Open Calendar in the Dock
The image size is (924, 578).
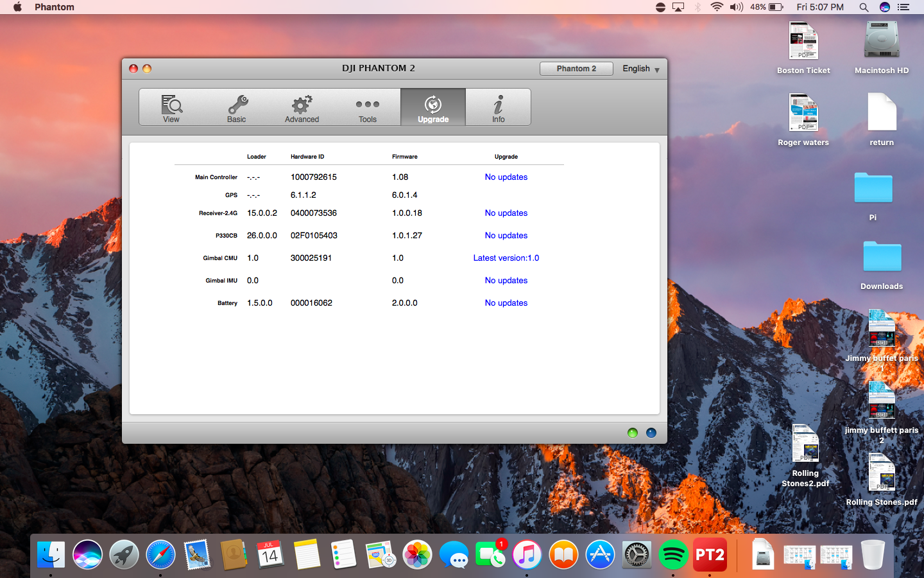click(270, 554)
